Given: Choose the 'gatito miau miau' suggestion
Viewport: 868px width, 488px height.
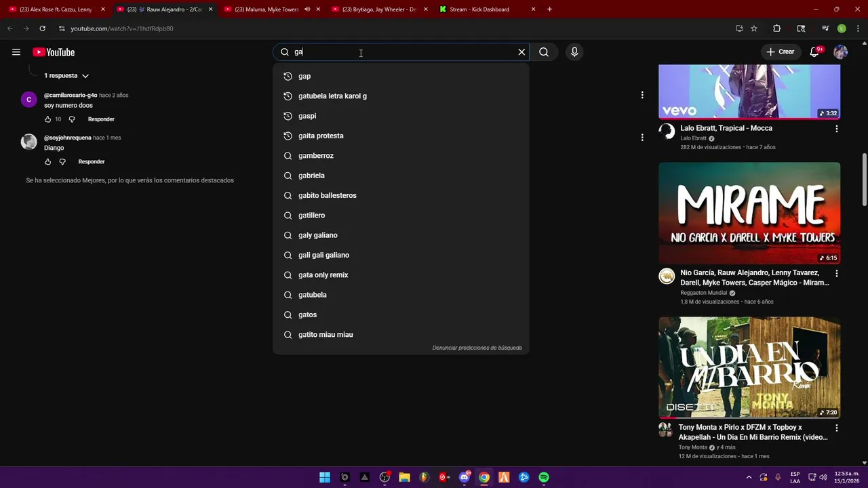Looking at the screenshot, I should pyautogui.click(x=401, y=334).
